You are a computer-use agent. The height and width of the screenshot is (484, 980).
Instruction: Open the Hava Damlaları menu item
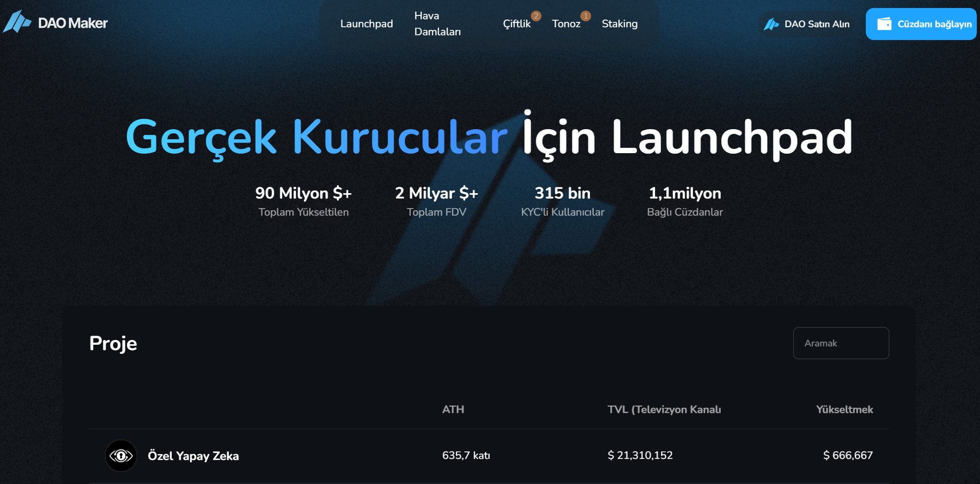[x=437, y=23]
